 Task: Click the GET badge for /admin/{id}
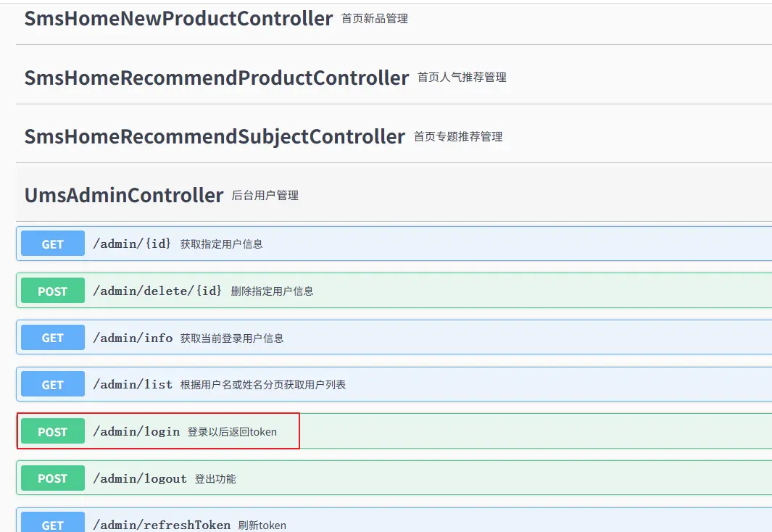click(x=53, y=244)
